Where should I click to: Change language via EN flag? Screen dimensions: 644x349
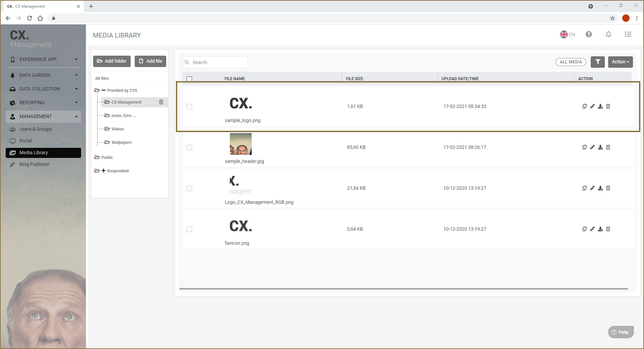[567, 34]
